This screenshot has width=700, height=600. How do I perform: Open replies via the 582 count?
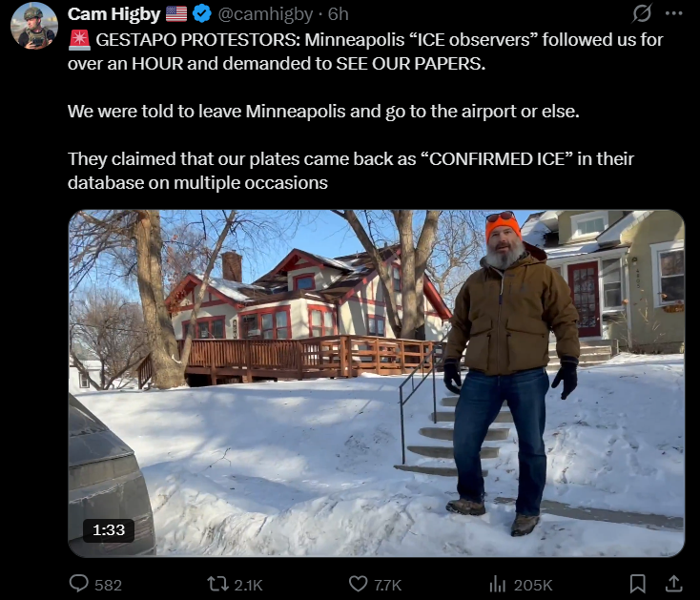click(108, 585)
